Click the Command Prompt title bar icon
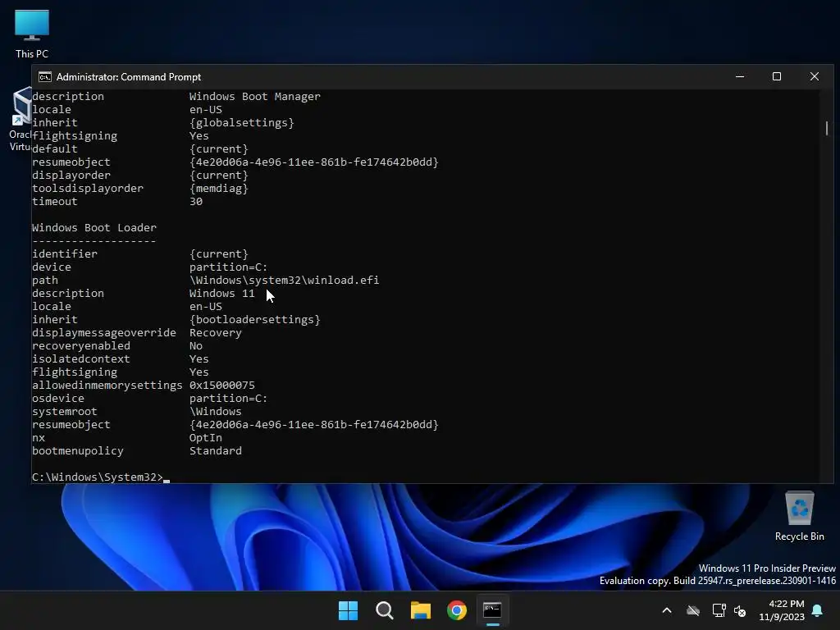Viewport: 840px width, 630px height. click(45, 77)
